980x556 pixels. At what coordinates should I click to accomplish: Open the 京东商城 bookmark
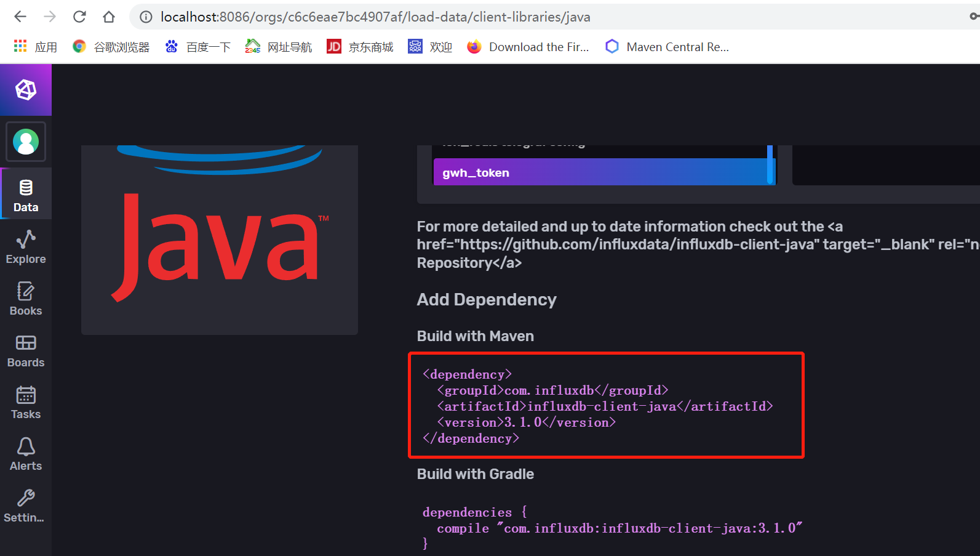[x=360, y=47]
